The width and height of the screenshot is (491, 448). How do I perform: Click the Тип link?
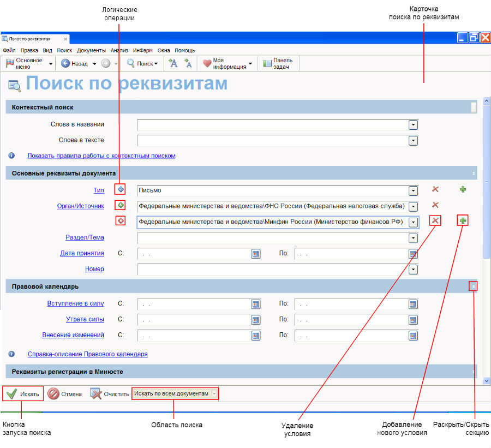click(x=99, y=190)
